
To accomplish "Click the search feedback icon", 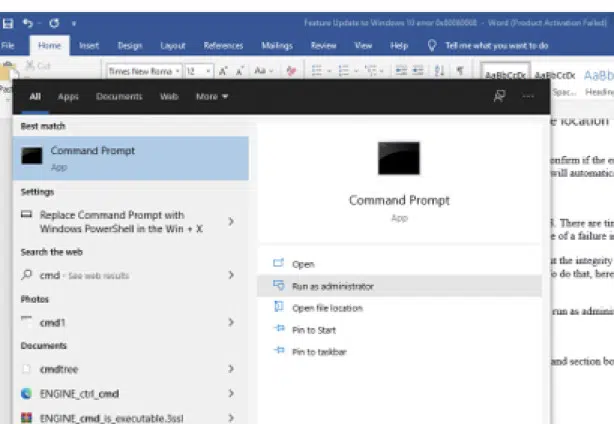I will [499, 96].
